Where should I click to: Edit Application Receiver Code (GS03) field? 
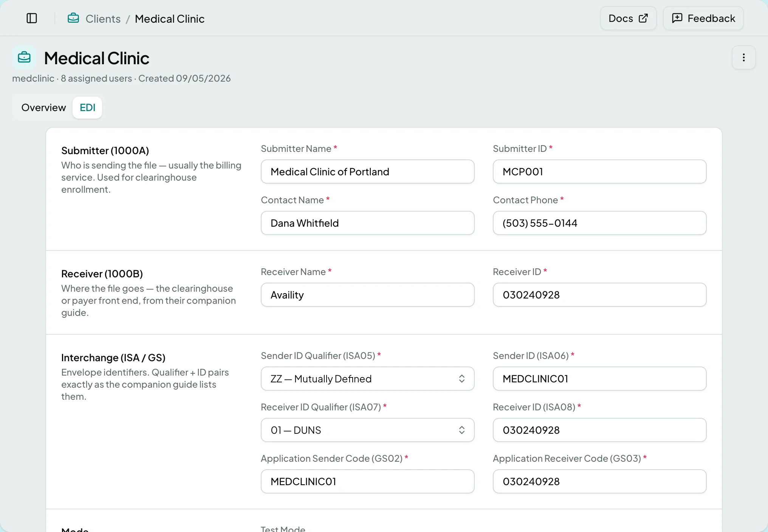599,481
